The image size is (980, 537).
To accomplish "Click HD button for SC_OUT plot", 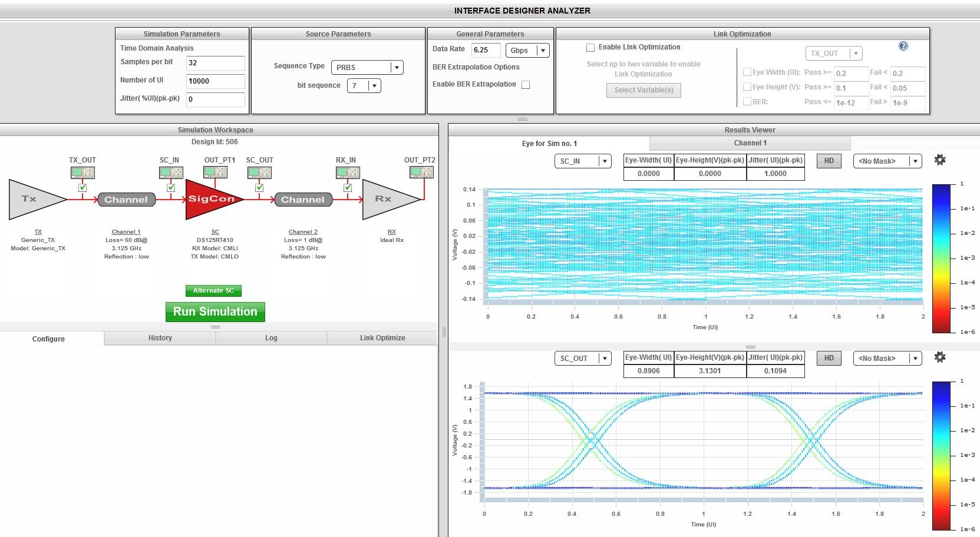I will click(829, 358).
